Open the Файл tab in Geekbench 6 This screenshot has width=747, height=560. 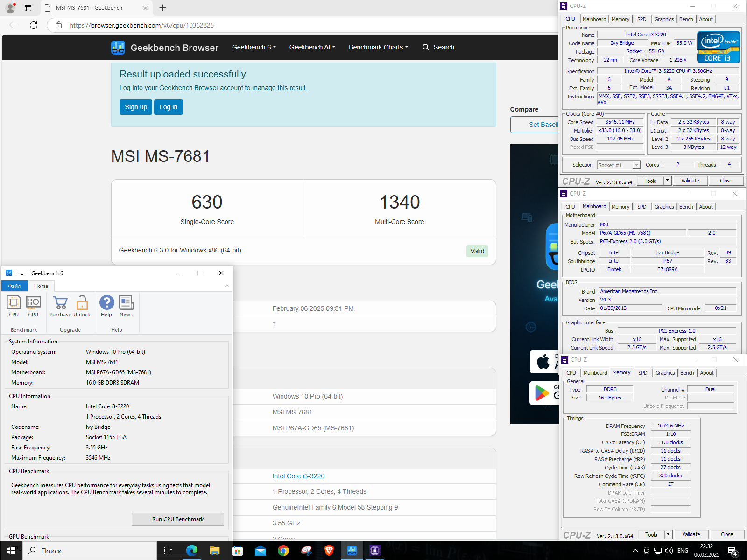(14, 286)
